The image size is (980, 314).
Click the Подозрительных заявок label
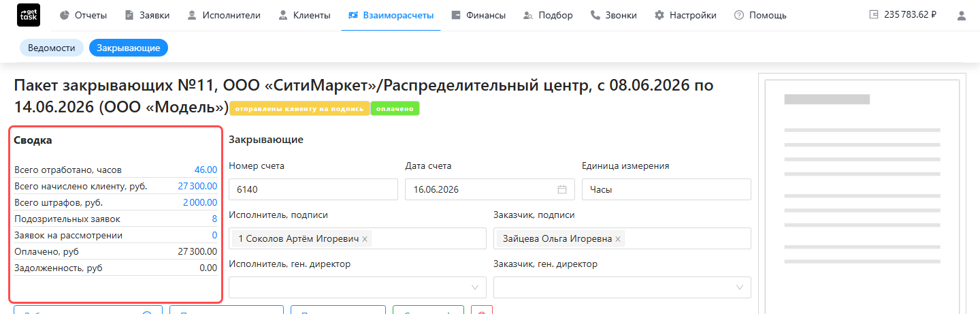pyautogui.click(x=67, y=219)
